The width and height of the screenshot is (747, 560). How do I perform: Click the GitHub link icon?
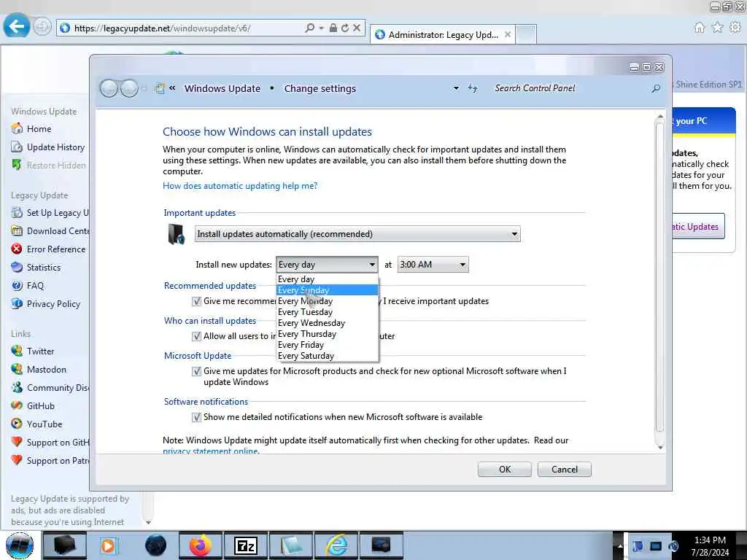pyautogui.click(x=17, y=405)
